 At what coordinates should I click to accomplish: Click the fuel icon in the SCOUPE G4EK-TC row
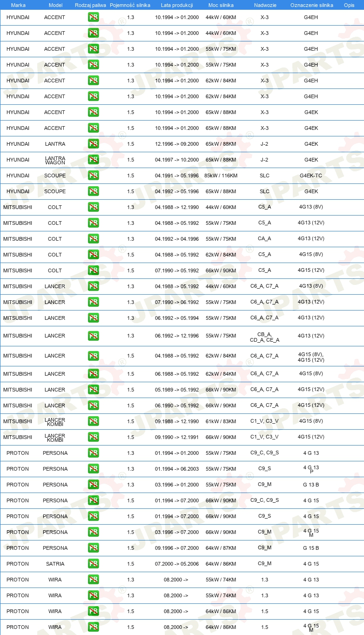pos(93,176)
